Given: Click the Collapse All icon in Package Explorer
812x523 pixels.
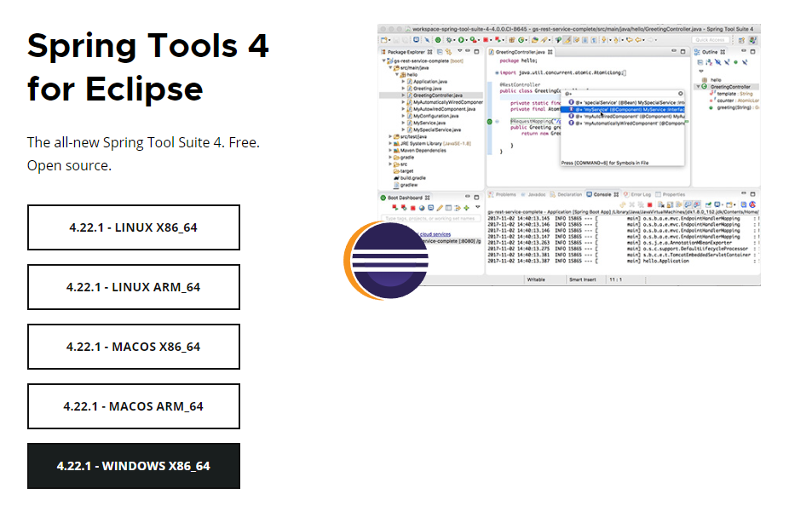Looking at the screenshot, I should click(439, 51).
